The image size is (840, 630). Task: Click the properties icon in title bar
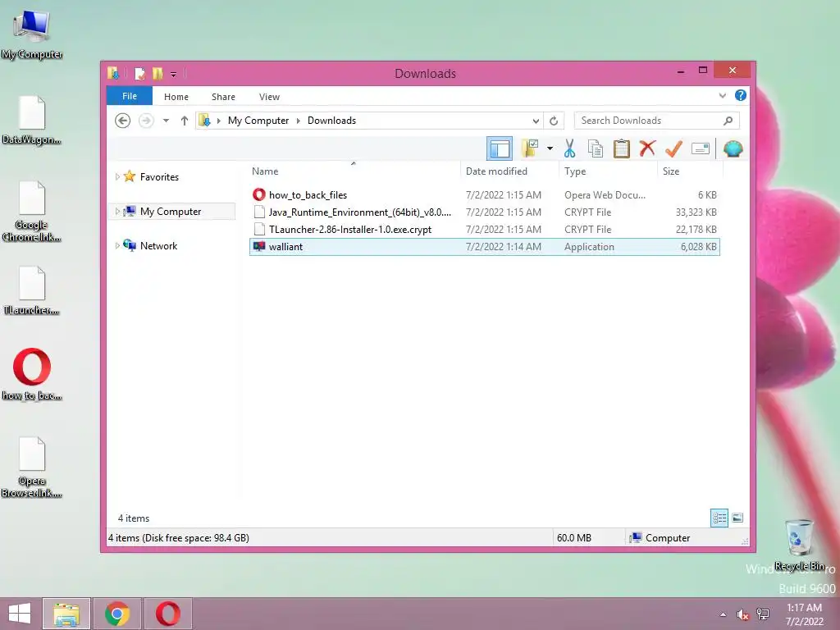[139, 73]
